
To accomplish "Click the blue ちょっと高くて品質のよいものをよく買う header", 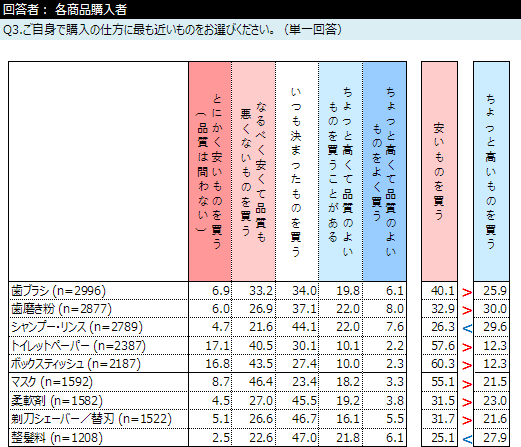I will point(384,171).
